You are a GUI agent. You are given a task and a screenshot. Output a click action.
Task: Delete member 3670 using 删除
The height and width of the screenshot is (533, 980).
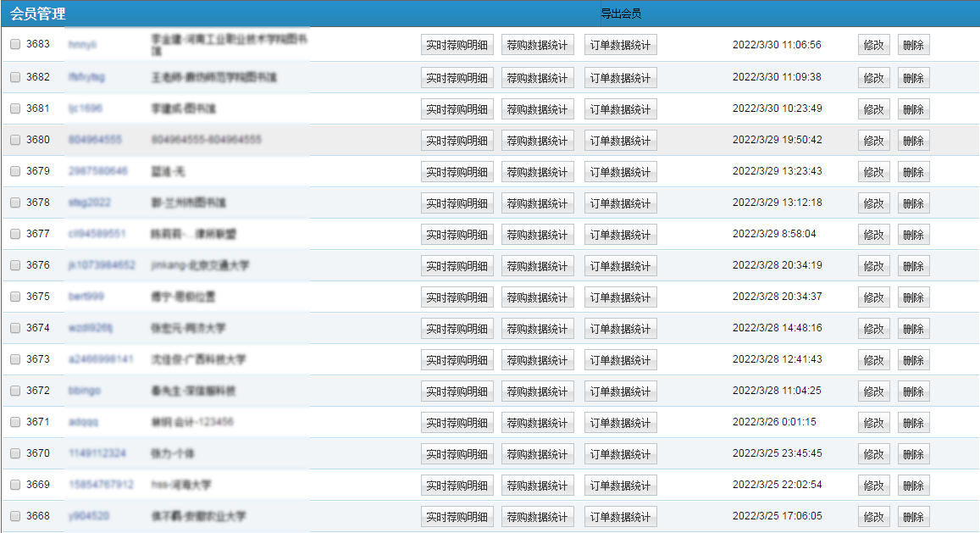913,453
